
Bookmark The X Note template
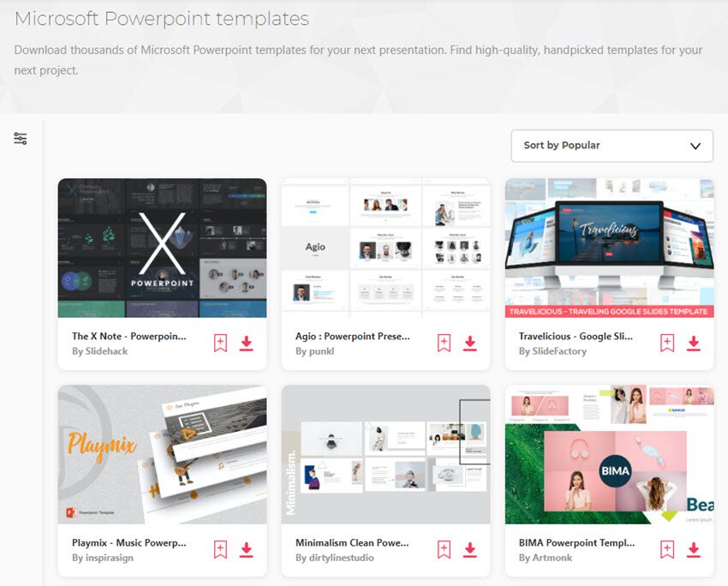pyautogui.click(x=220, y=344)
